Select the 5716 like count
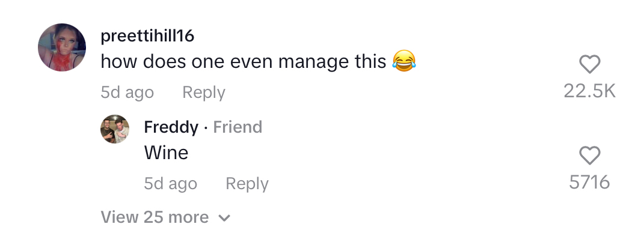This screenshot has width=644, height=242. point(589,182)
